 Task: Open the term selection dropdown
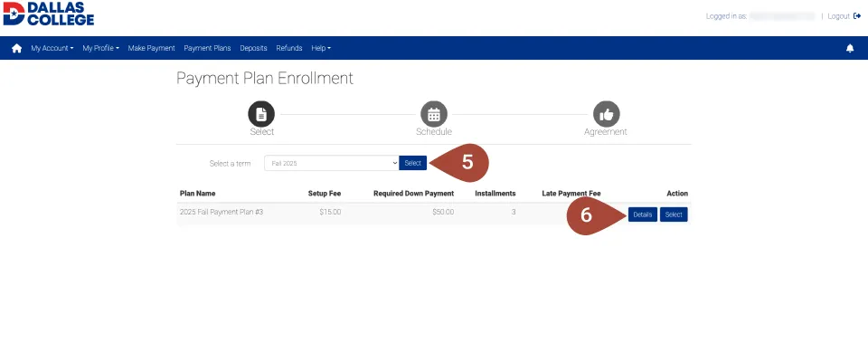331,163
